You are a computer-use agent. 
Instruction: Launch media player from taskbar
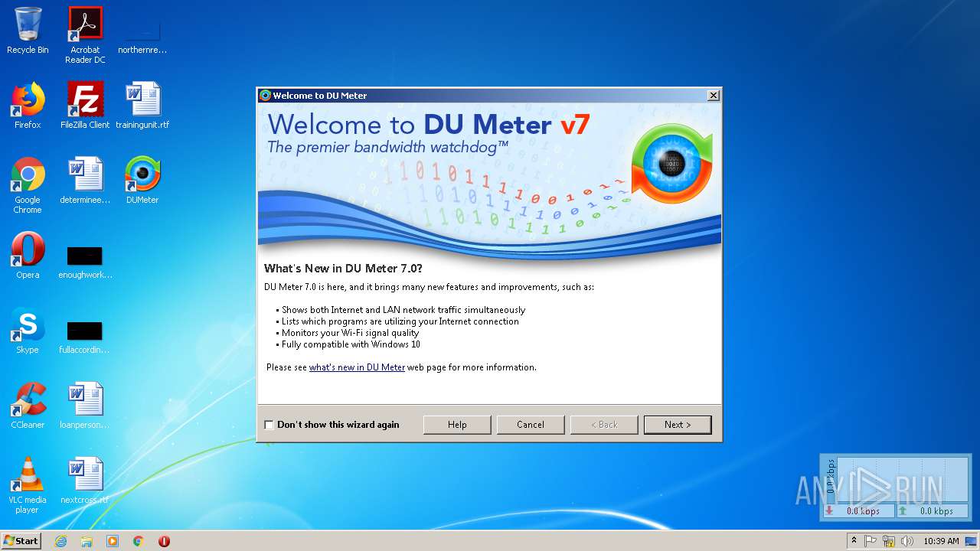point(113,541)
